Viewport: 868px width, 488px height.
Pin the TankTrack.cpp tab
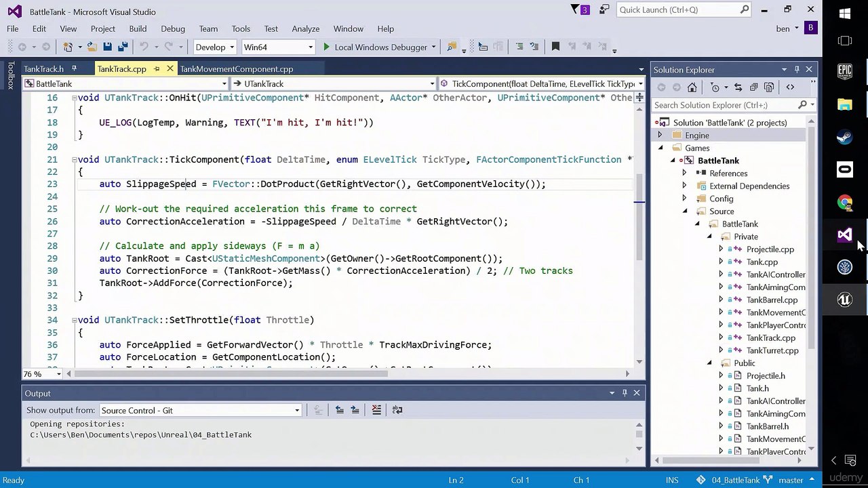point(157,69)
